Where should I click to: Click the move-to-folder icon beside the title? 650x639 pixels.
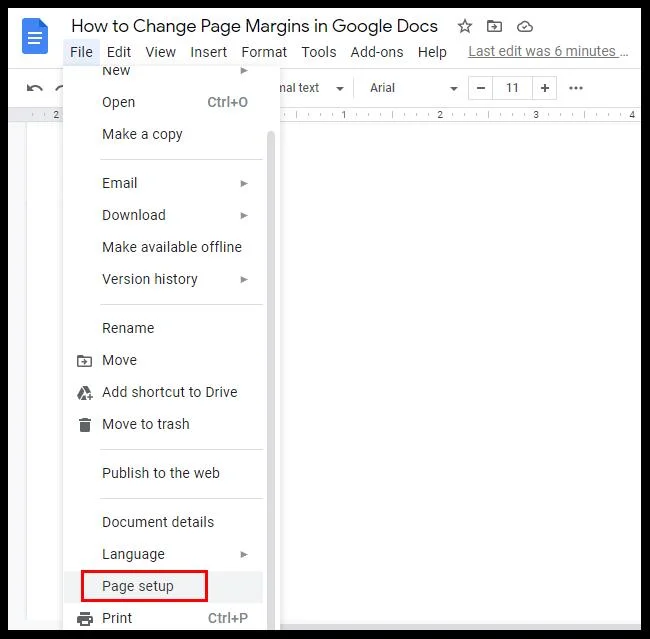pos(494,27)
